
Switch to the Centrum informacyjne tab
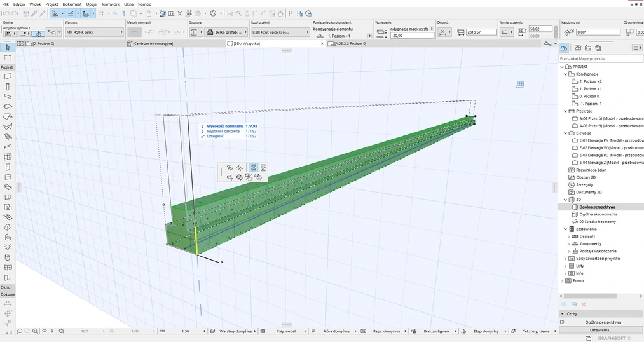click(153, 44)
